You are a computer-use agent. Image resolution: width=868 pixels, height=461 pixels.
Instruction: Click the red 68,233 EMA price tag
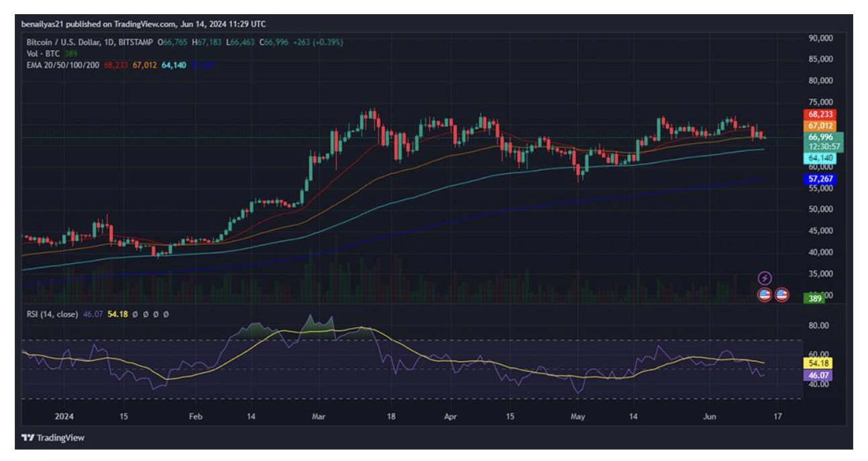[x=820, y=114]
